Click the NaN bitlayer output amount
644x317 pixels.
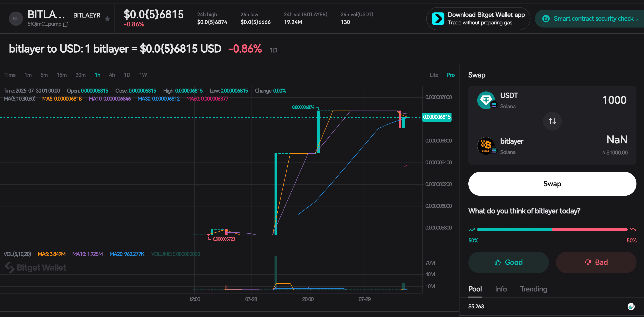[x=617, y=139]
